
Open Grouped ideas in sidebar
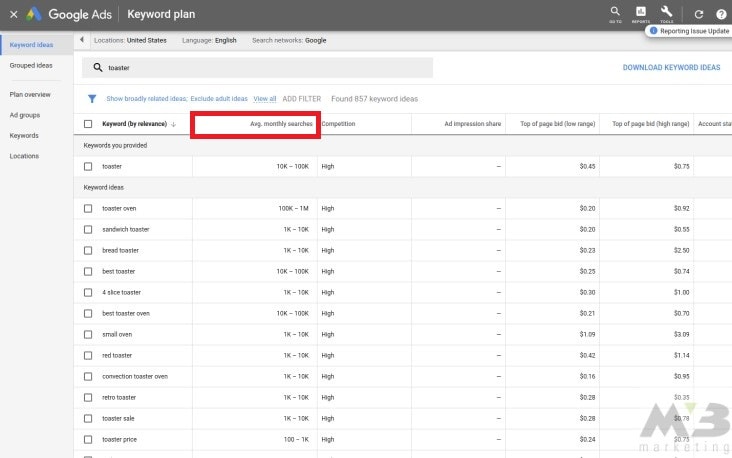coord(31,65)
